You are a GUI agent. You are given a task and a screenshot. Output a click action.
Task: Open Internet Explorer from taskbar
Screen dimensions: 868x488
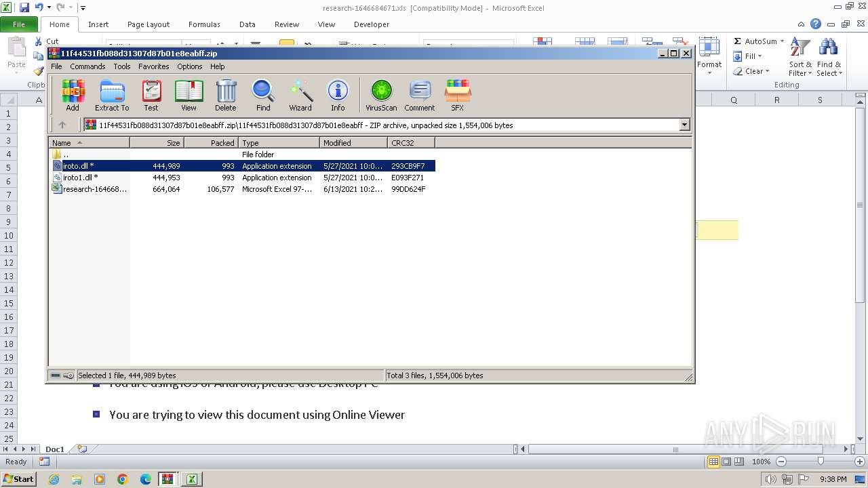tap(54, 479)
